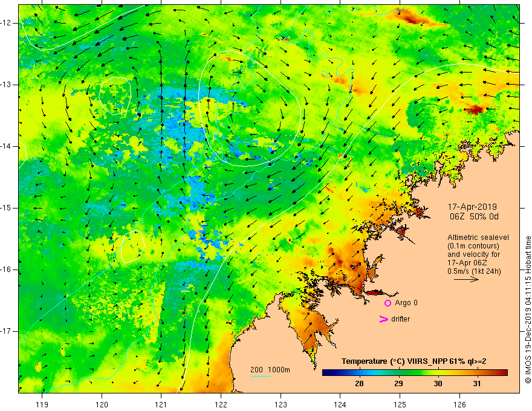Click the '06Z 50% 0d' text
The width and height of the screenshot is (532, 411).
click(x=474, y=216)
